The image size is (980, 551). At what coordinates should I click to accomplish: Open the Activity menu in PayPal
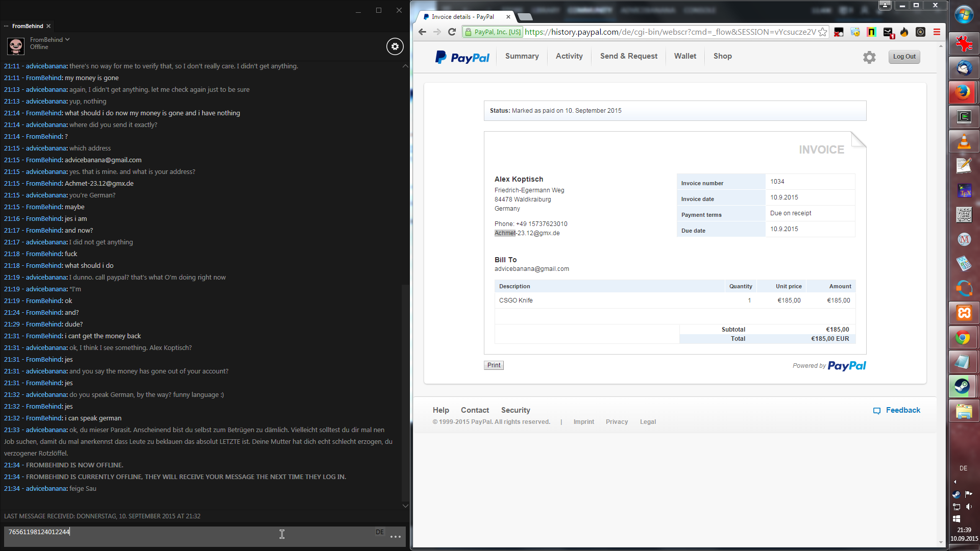click(569, 56)
